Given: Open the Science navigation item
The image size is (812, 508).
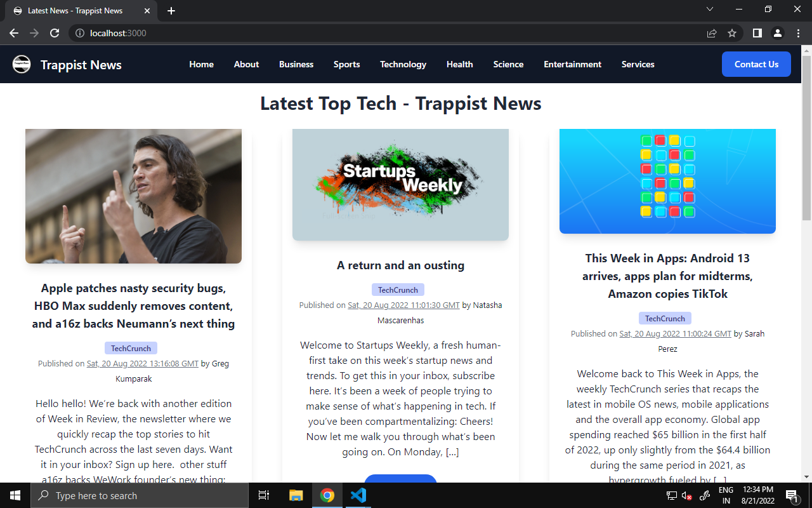Looking at the screenshot, I should pyautogui.click(x=508, y=64).
